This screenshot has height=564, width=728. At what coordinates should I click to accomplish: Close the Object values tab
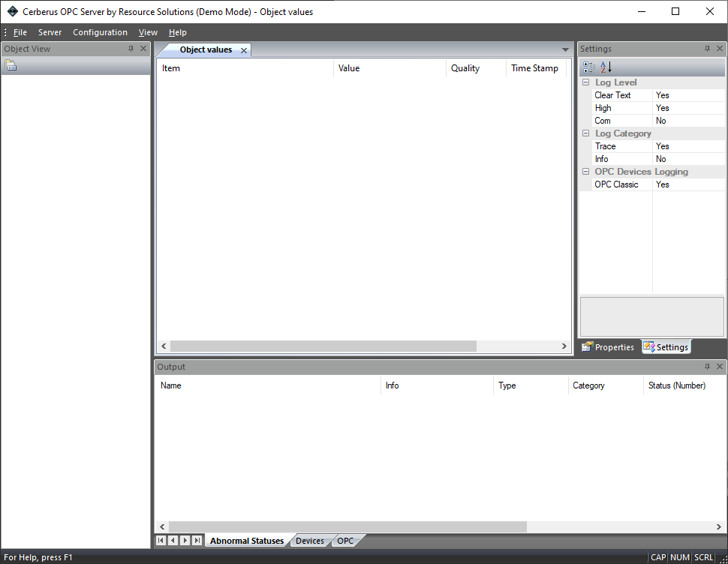point(243,50)
